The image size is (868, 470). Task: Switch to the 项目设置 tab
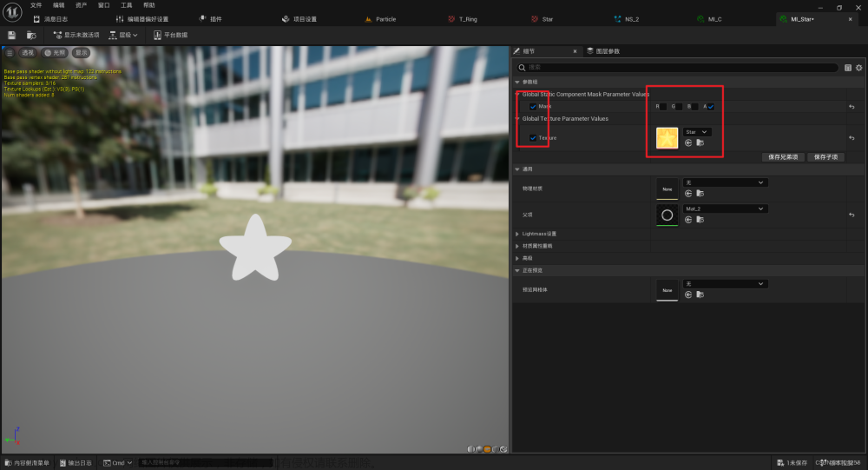pyautogui.click(x=299, y=19)
